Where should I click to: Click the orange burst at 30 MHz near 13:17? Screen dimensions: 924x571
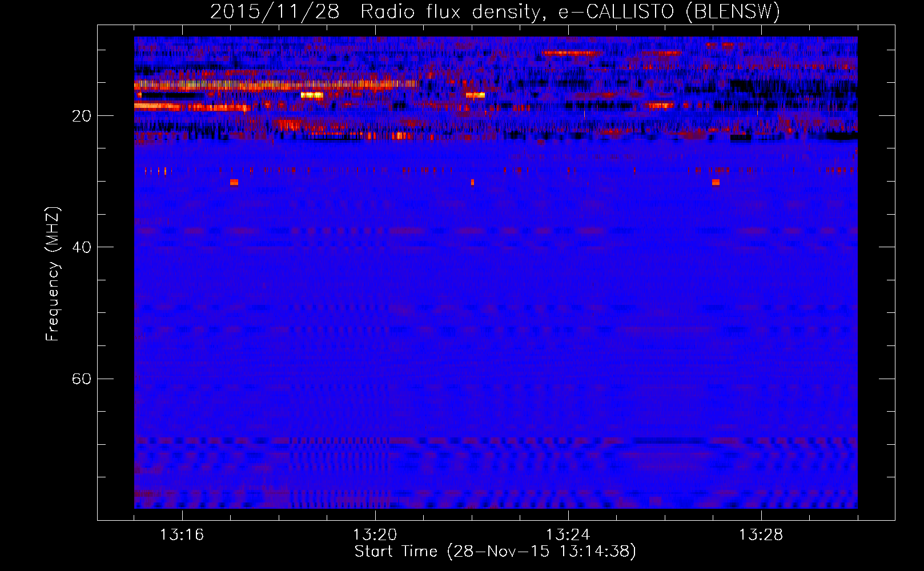tap(234, 182)
